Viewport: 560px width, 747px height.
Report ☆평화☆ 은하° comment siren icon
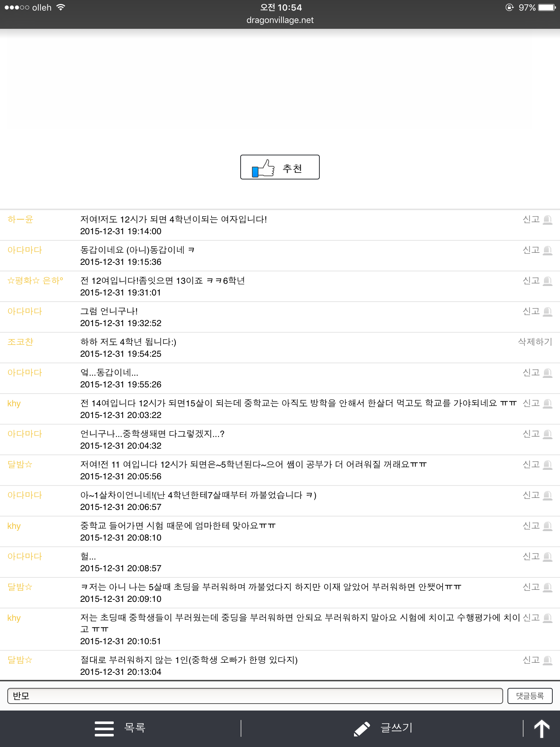(547, 281)
